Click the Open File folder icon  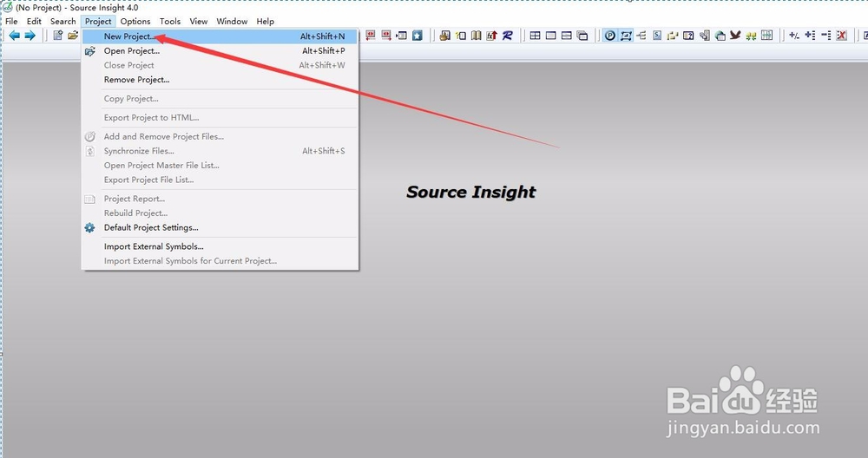click(73, 36)
